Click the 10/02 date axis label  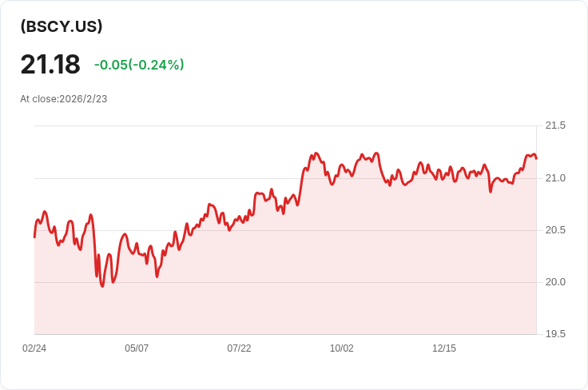342,348
